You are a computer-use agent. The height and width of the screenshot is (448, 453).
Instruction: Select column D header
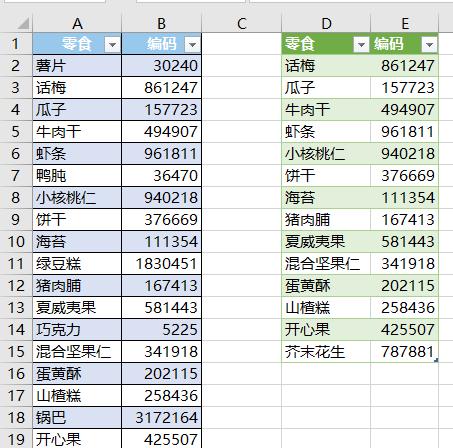point(326,24)
